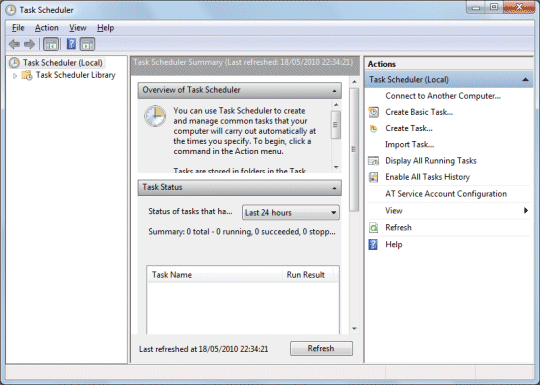Click Create Basic Task... action
The width and height of the screenshot is (540, 385).
419,112
